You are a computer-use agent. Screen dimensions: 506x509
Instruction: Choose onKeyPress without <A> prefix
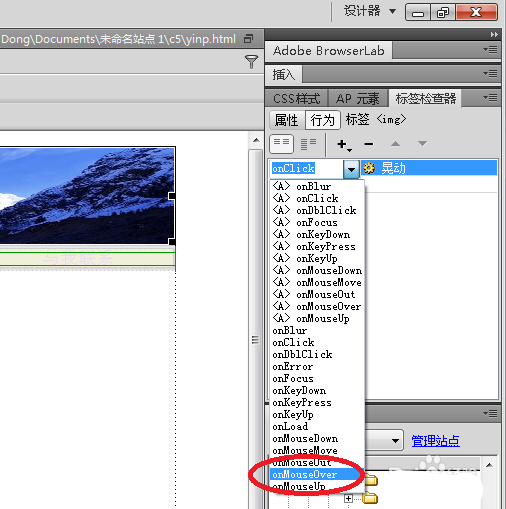tap(317, 402)
